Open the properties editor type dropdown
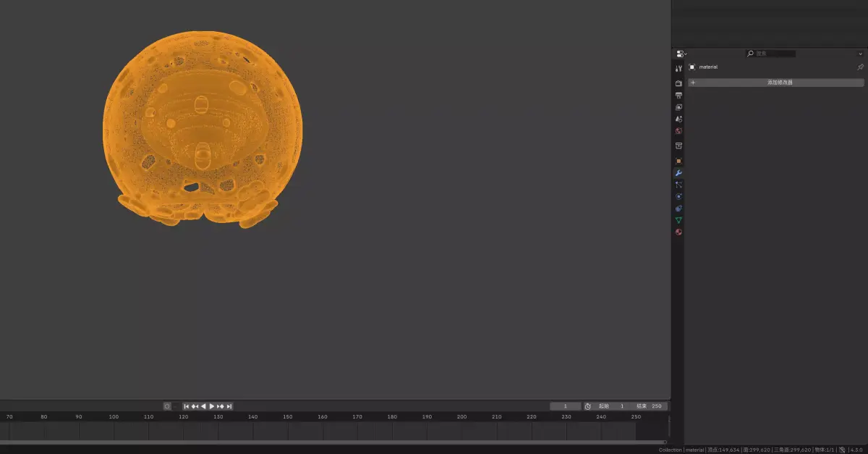 pyautogui.click(x=681, y=54)
